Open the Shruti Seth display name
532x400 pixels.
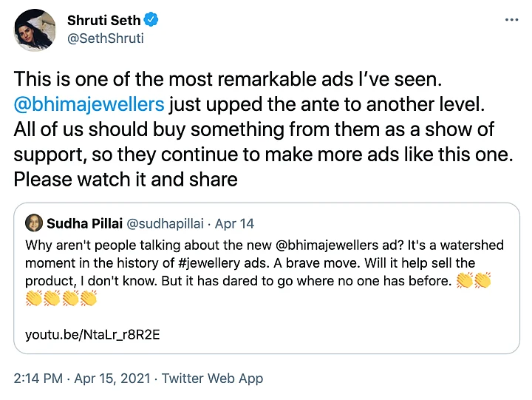pyautogui.click(x=103, y=20)
